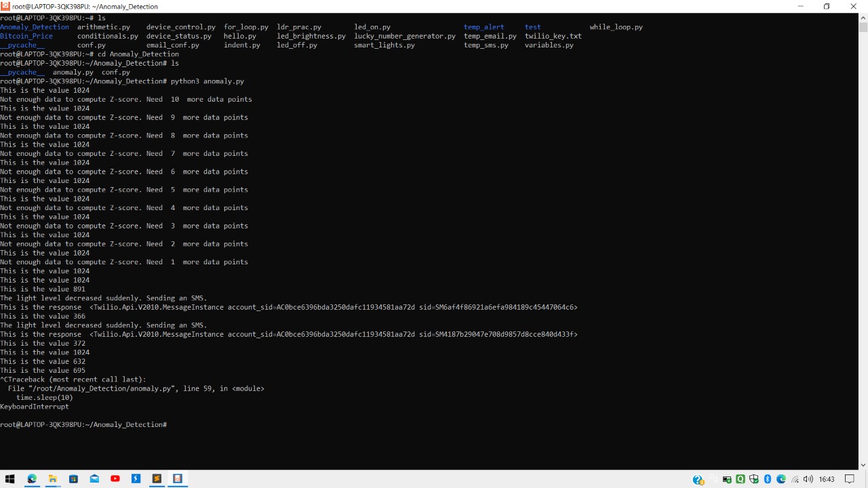Screen dimensions: 868x488
Task: Click 'anomaly.py' in second ls output
Action: pyautogui.click(x=73, y=73)
